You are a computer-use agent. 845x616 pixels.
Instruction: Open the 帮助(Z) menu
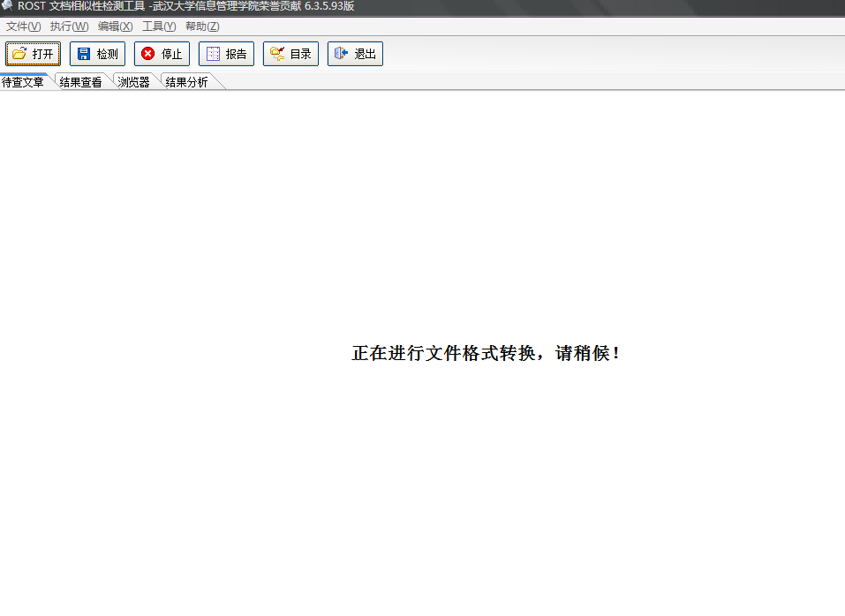(x=202, y=26)
